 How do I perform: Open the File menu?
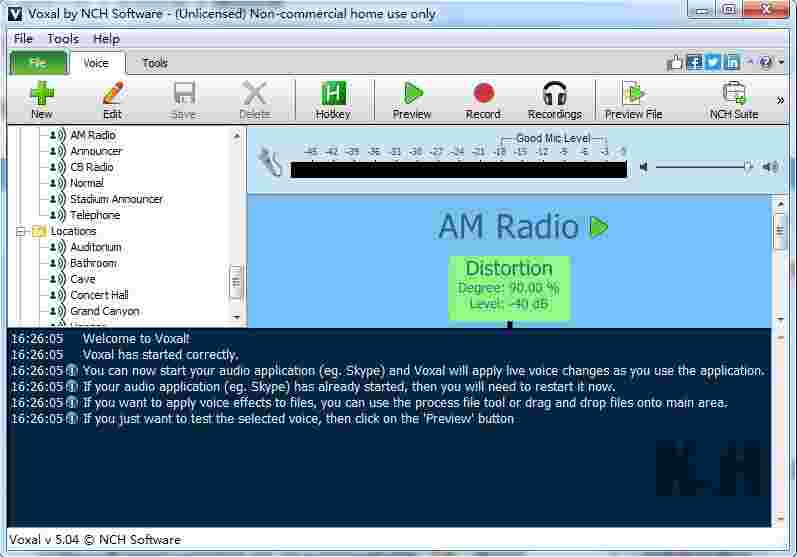pyautogui.click(x=23, y=39)
